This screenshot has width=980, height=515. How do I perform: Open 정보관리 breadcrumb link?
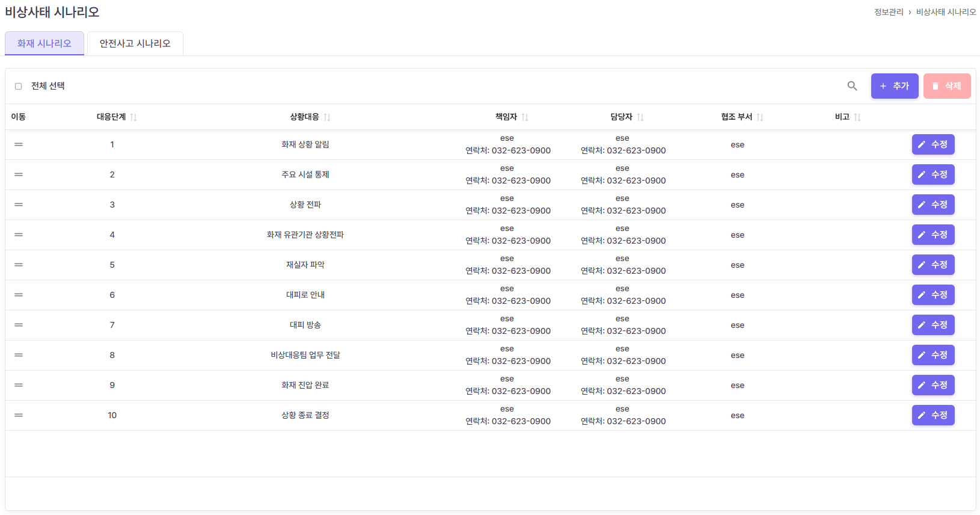click(x=888, y=12)
